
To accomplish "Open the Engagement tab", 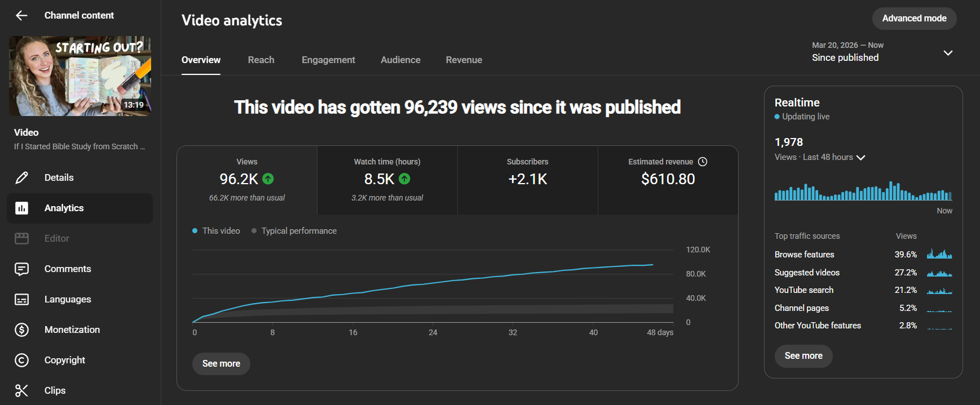I will (x=328, y=60).
